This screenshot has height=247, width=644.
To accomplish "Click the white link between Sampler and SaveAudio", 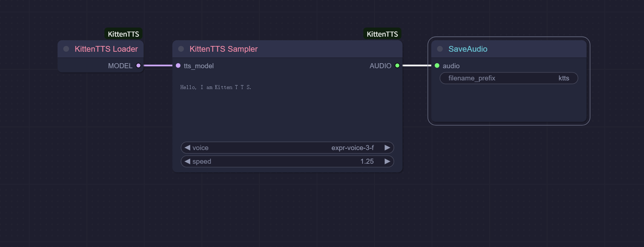I will [417, 66].
